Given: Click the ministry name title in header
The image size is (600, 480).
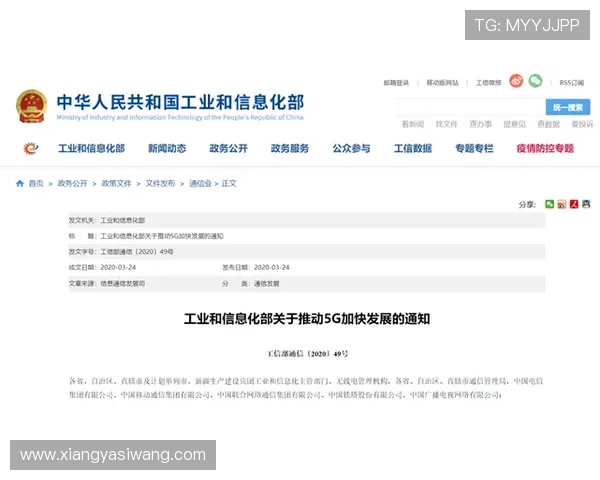Looking at the screenshot, I should click(x=180, y=102).
